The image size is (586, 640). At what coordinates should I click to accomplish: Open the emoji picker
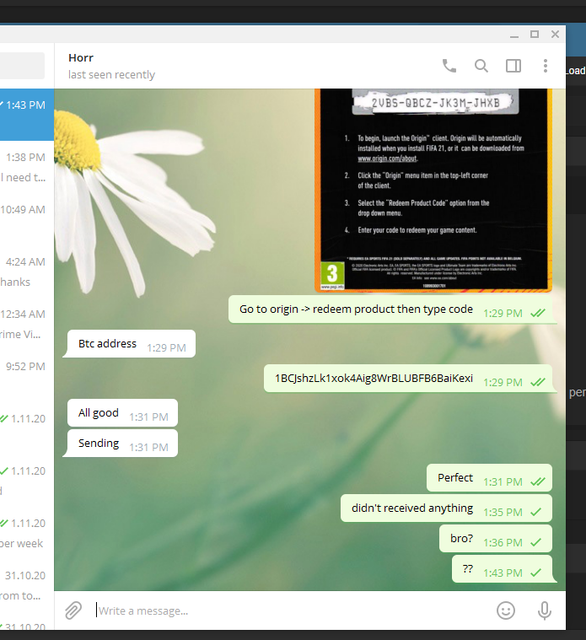(x=506, y=611)
